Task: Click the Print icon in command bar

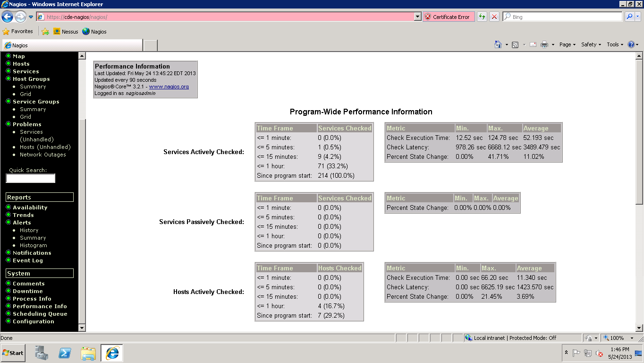Action: point(544,44)
